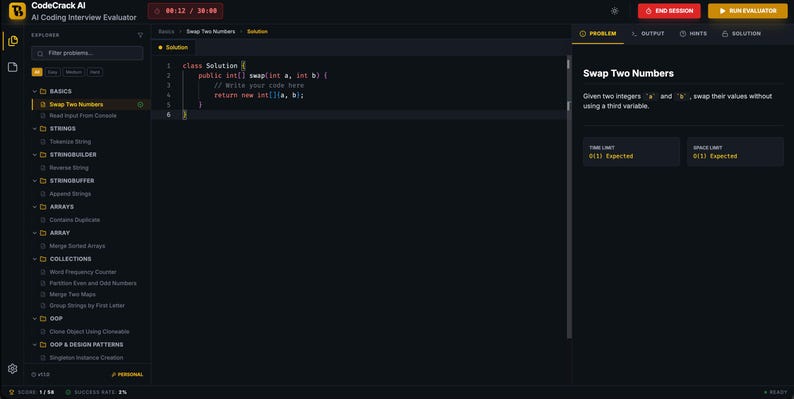Collapse the STRINGBUILDER folder chevron

[35, 155]
